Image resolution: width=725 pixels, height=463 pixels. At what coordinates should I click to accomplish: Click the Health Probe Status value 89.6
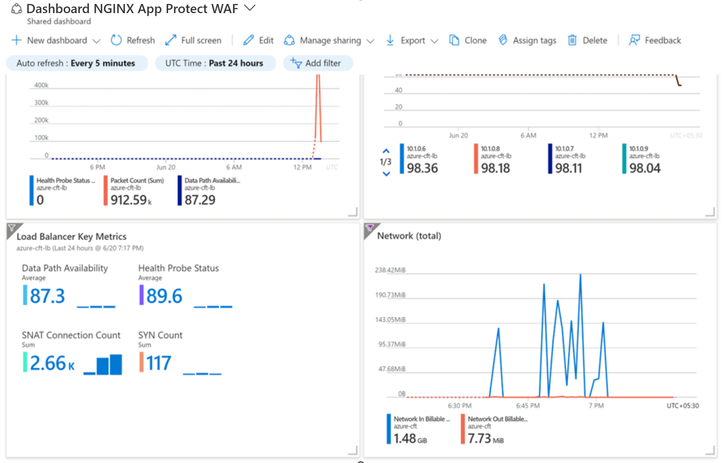pos(164,296)
